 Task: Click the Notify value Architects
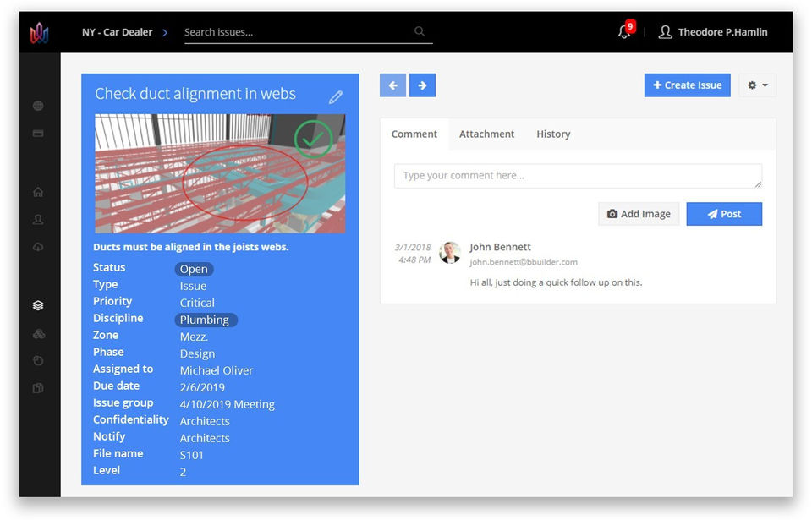205,438
